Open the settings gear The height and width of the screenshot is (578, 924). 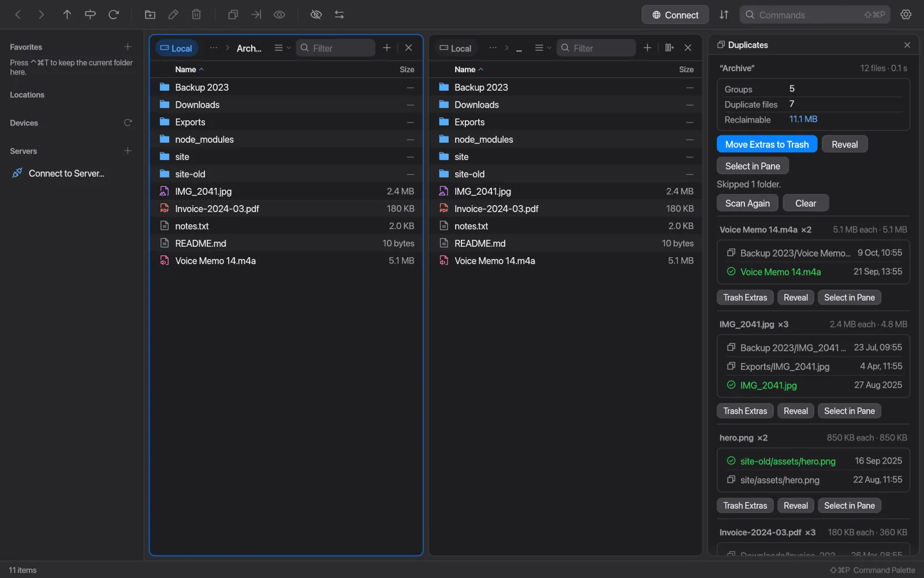point(906,14)
